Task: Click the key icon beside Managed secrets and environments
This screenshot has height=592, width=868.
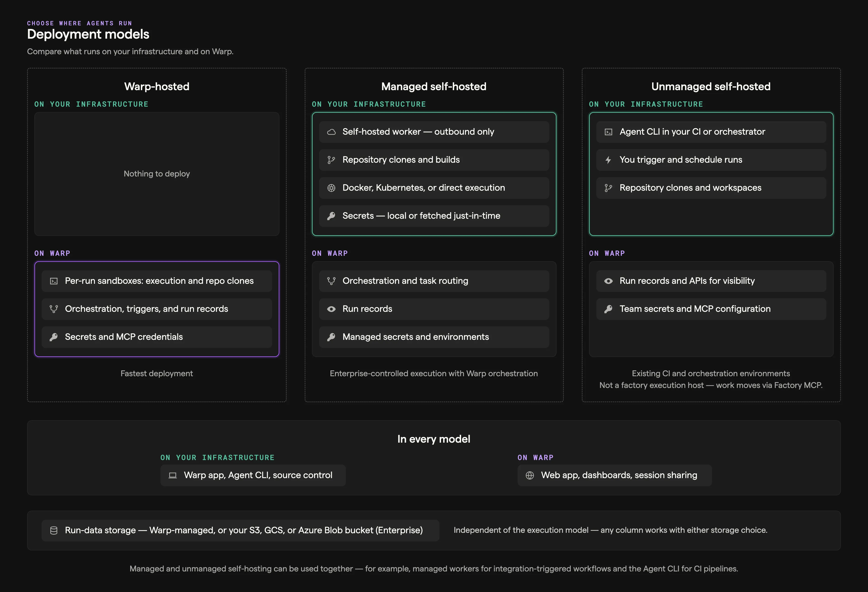Action: 331,337
